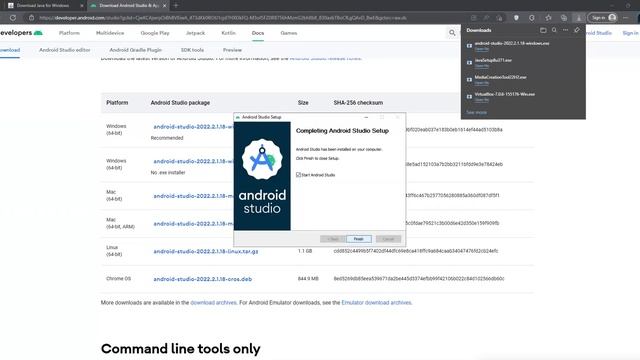Search downloads using the panel magnifier icon

tap(554, 30)
